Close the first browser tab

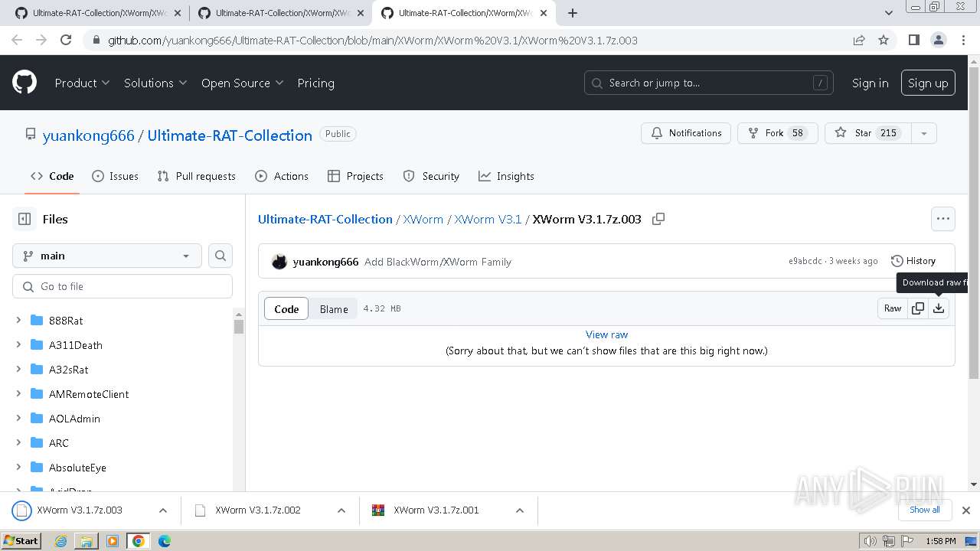point(178,13)
